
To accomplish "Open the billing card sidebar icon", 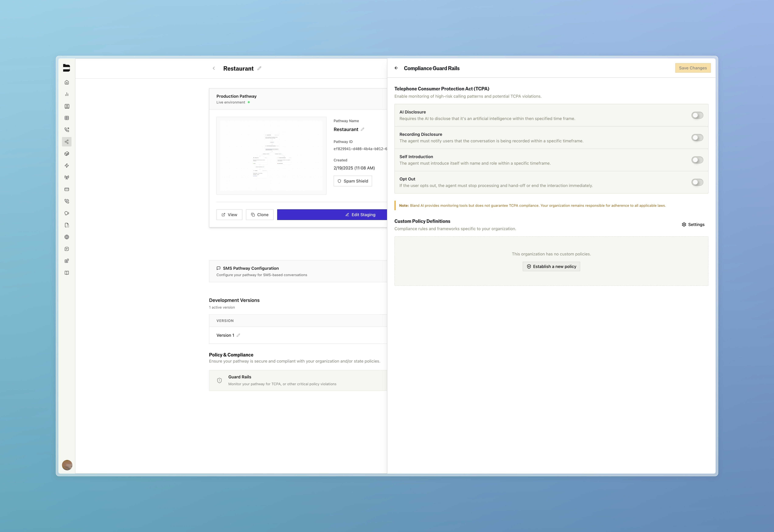I will point(67,189).
